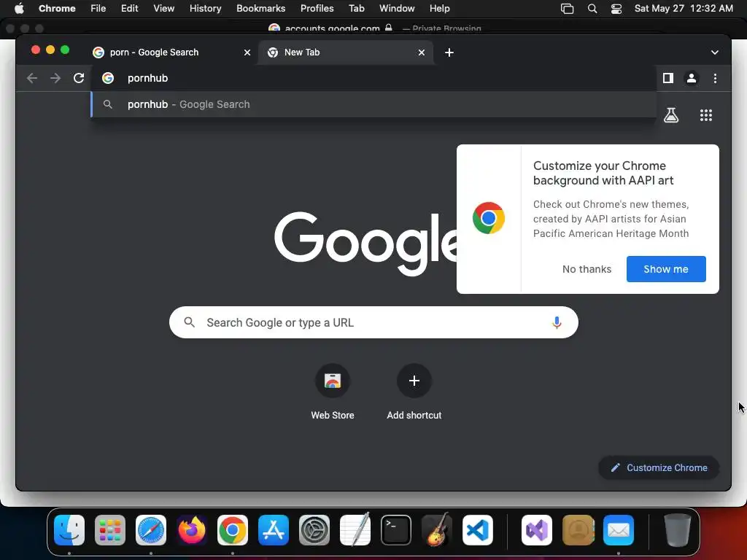Open the Bookmarks menu

tap(260, 9)
